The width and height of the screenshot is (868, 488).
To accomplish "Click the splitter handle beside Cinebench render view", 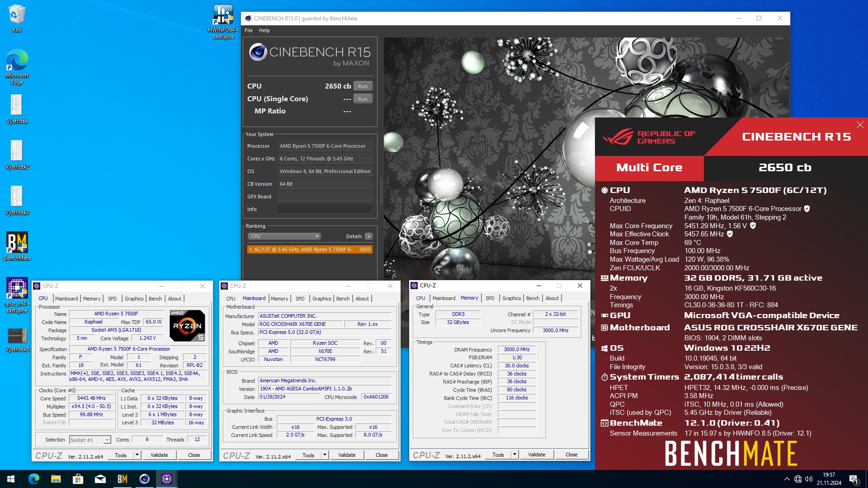I will [381, 191].
